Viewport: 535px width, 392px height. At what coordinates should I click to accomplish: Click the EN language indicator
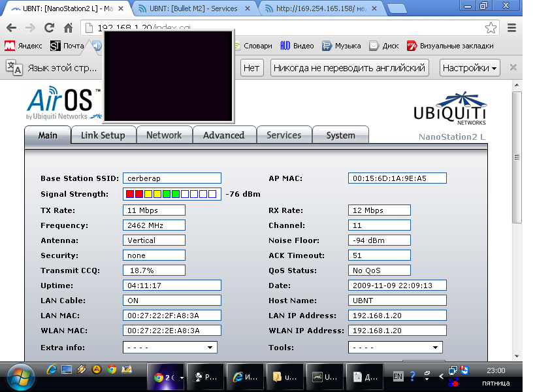398,377
